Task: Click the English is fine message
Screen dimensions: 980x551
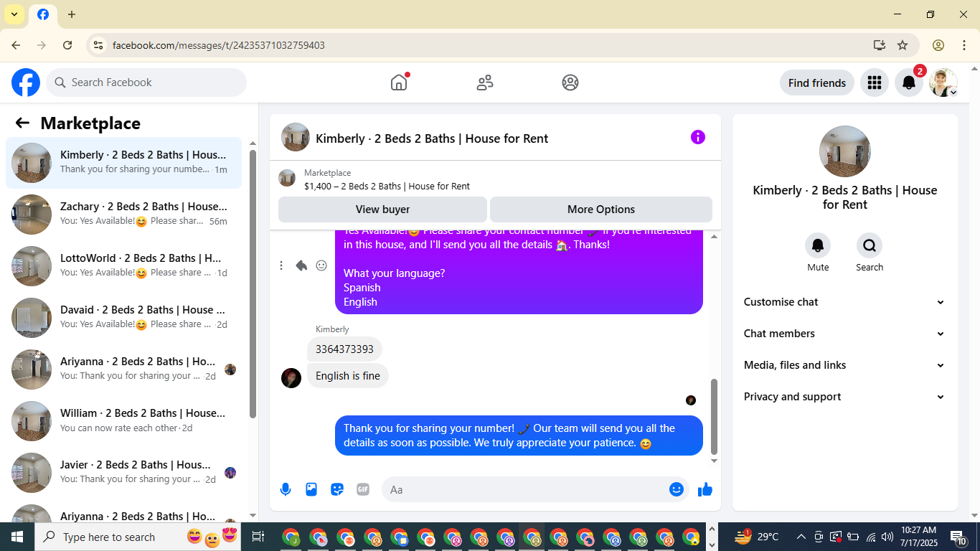Action: (348, 376)
